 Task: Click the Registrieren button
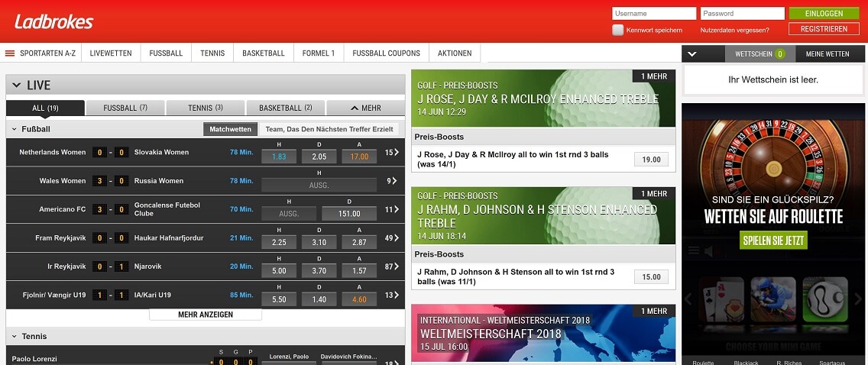(x=824, y=29)
